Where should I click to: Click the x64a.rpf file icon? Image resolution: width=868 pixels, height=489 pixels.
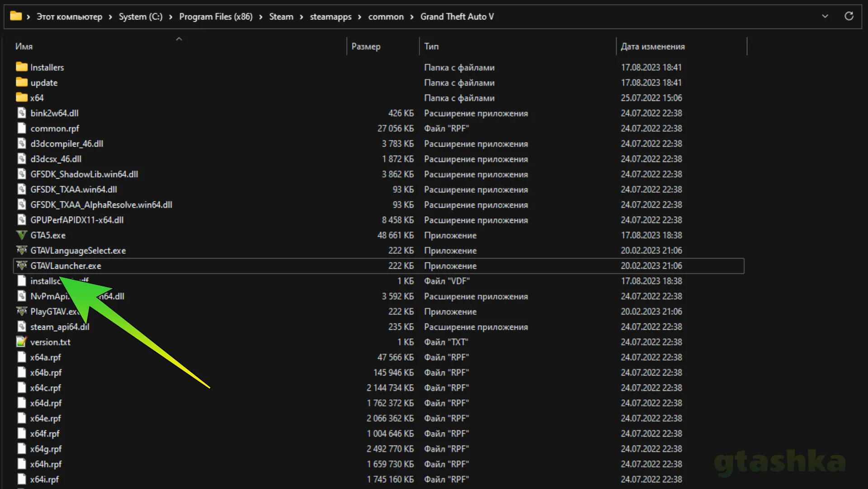[x=22, y=357]
